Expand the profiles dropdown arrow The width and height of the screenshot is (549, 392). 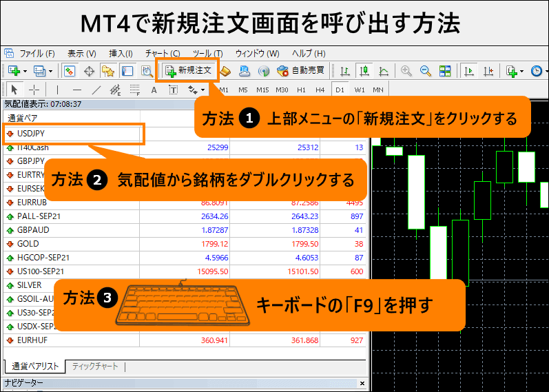[51, 72]
